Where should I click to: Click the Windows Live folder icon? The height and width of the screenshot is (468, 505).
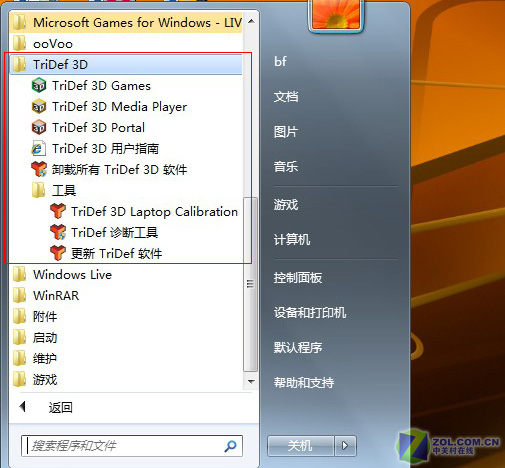[19, 274]
